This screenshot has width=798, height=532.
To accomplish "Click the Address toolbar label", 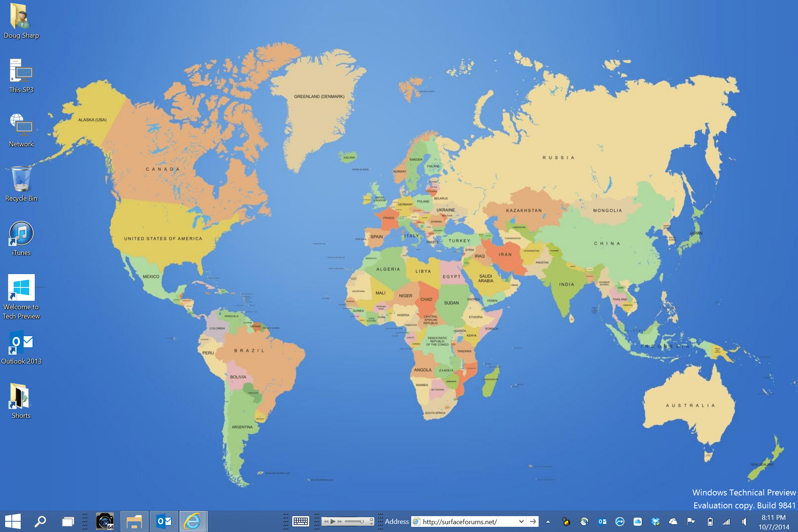I will [397, 522].
